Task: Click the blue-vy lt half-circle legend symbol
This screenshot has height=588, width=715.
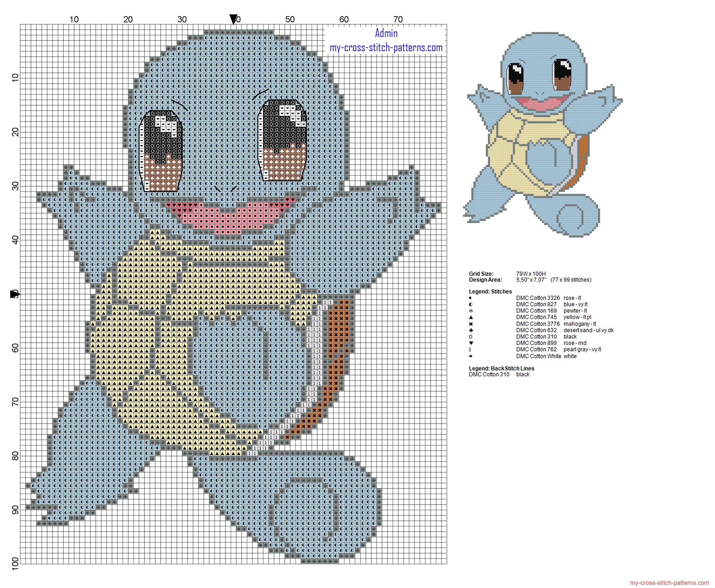Action: [471, 304]
